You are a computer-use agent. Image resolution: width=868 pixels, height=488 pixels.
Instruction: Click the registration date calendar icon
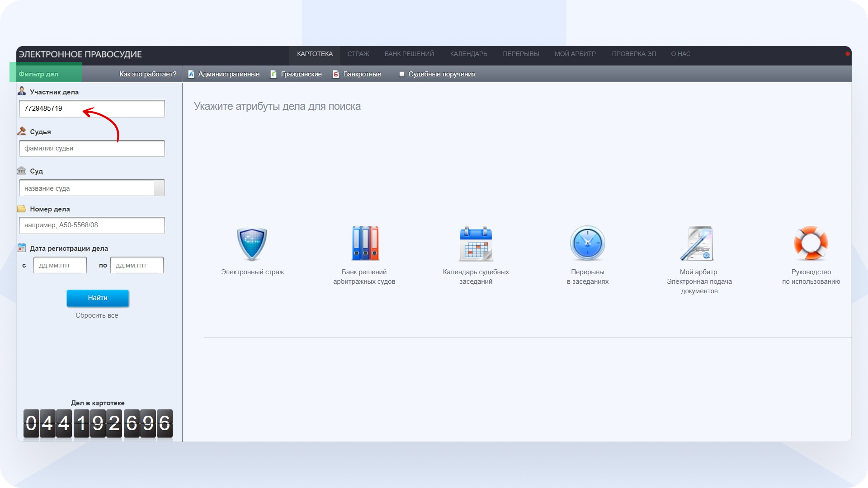click(x=22, y=248)
